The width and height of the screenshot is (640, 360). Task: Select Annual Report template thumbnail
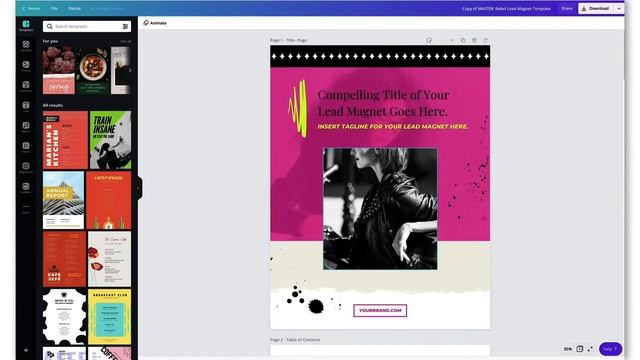pyautogui.click(x=63, y=200)
